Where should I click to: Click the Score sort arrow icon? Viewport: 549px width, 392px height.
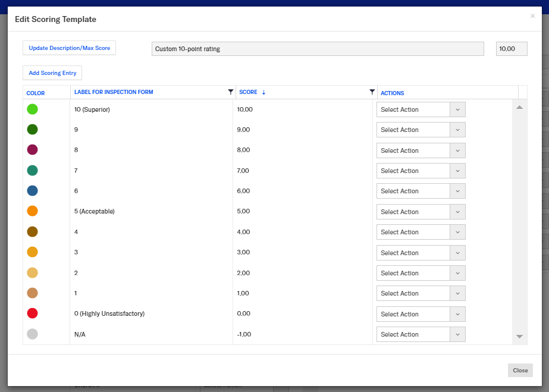point(263,92)
